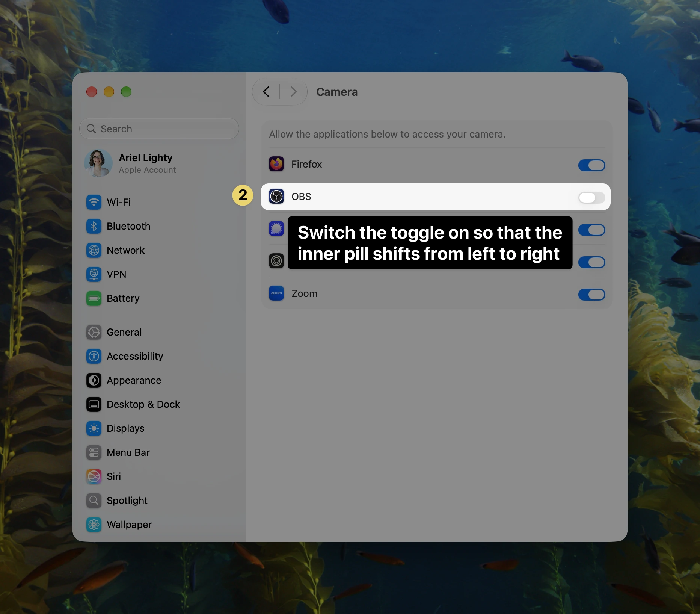The image size is (700, 614).
Task: Click the Spotlight magnifier icon
Action: 94,501
